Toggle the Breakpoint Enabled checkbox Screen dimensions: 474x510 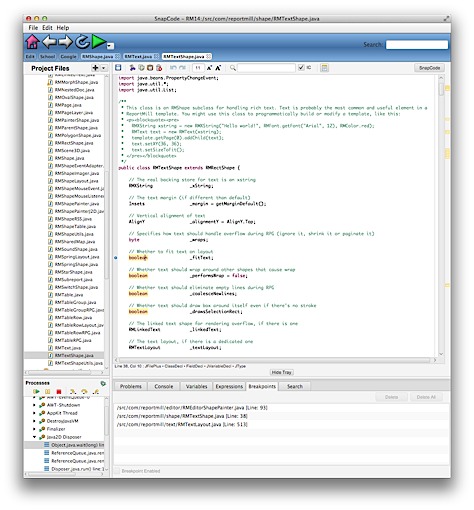click(117, 471)
